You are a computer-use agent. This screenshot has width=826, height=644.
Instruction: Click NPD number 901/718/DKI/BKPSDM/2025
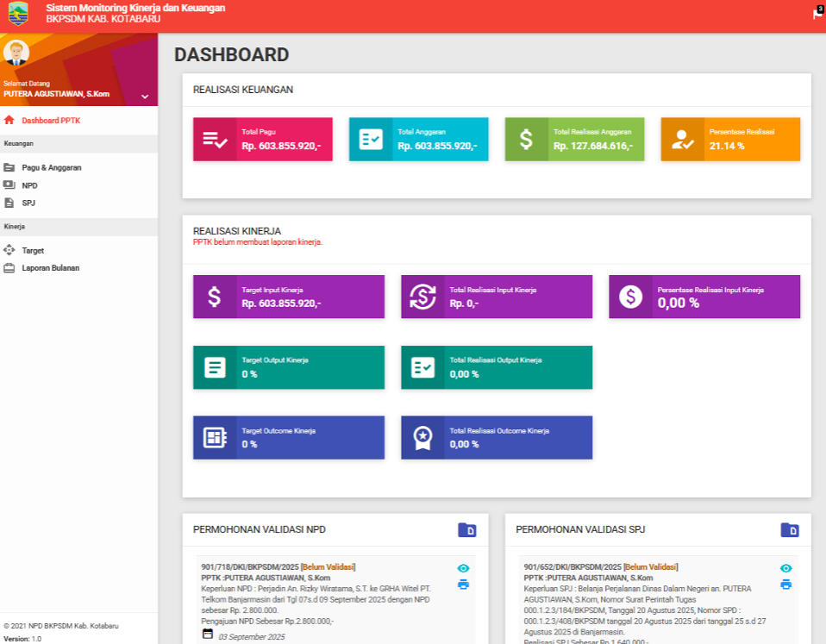(x=250, y=567)
